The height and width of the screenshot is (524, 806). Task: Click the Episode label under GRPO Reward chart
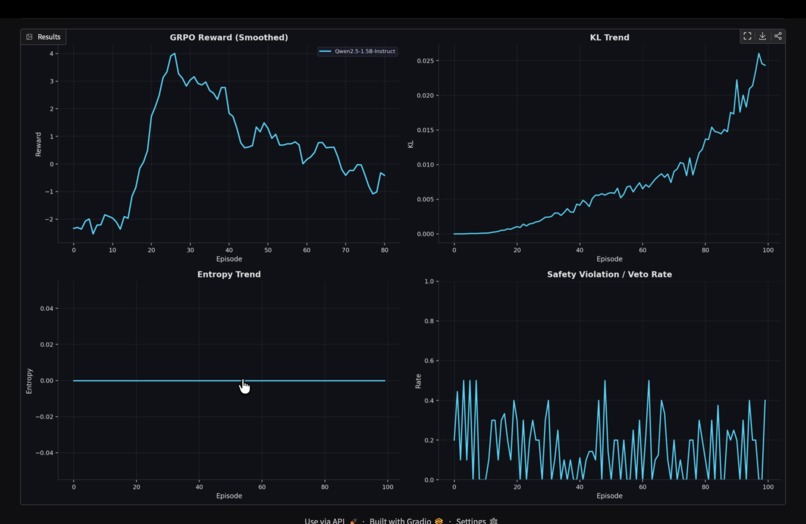(229, 259)
